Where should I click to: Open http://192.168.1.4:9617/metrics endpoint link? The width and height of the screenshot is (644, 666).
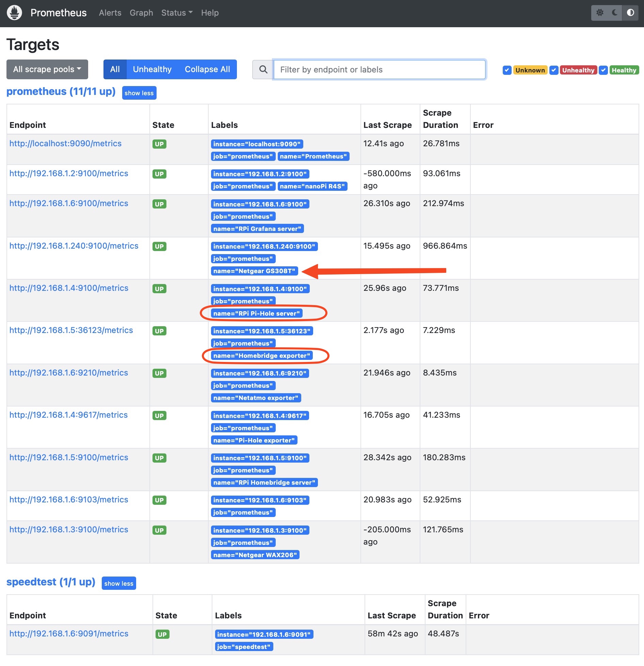click(x=68, y=415)
